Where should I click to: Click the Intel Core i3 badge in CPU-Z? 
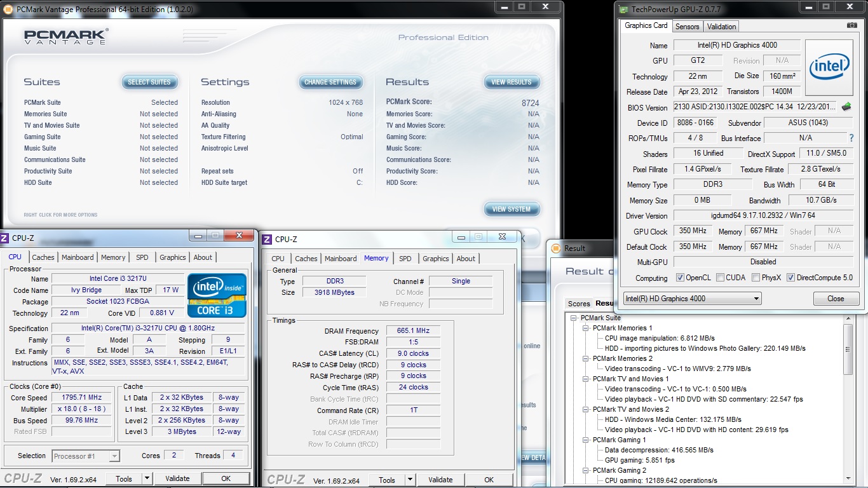(x=217, y=295)
